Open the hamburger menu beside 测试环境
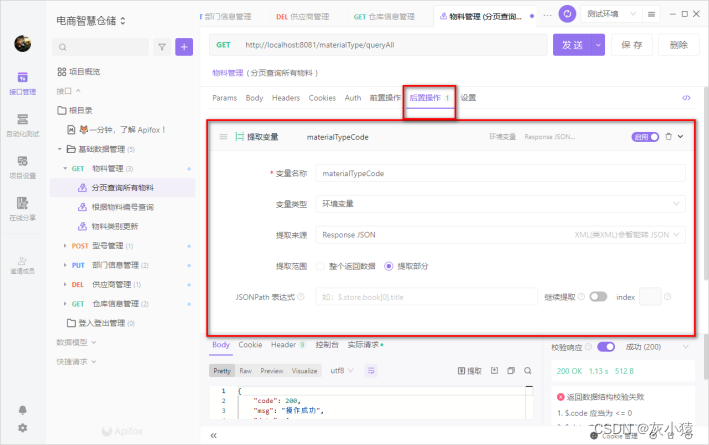Viewport: 709px width, 445px height. tap(652, 14)
